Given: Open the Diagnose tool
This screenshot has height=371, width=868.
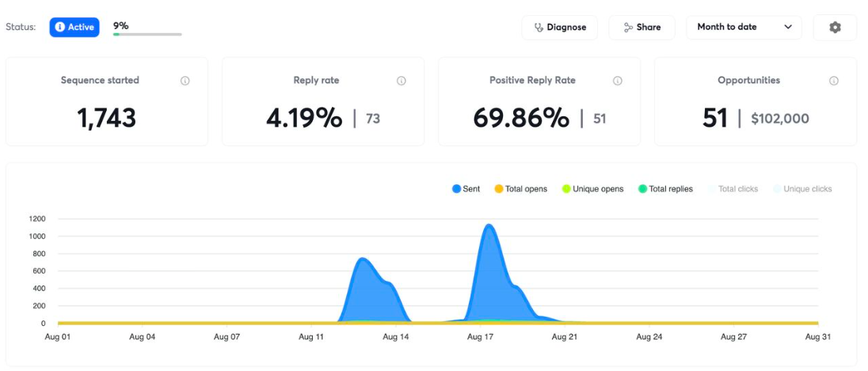Looking at the screenshot, I should [x=560, y=27].
